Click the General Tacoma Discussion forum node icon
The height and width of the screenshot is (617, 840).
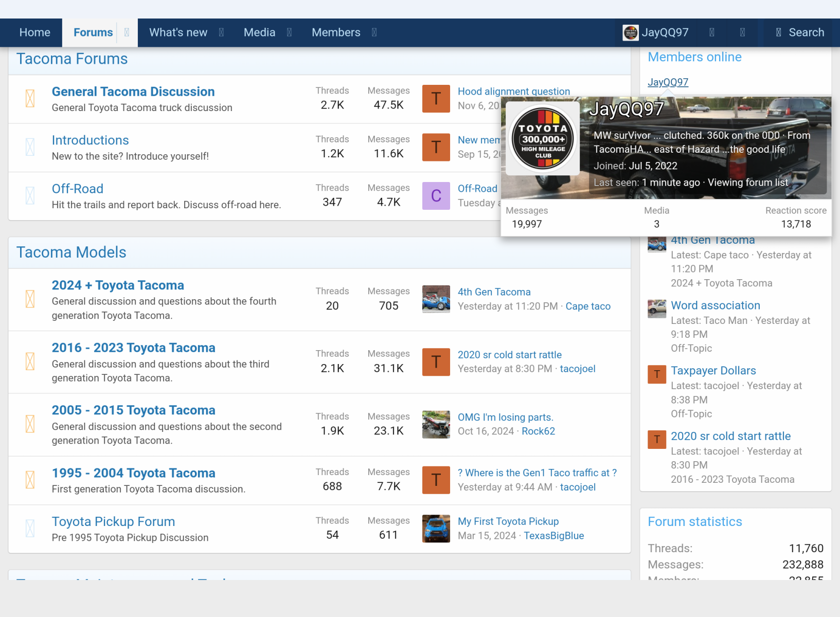[30, 98]
